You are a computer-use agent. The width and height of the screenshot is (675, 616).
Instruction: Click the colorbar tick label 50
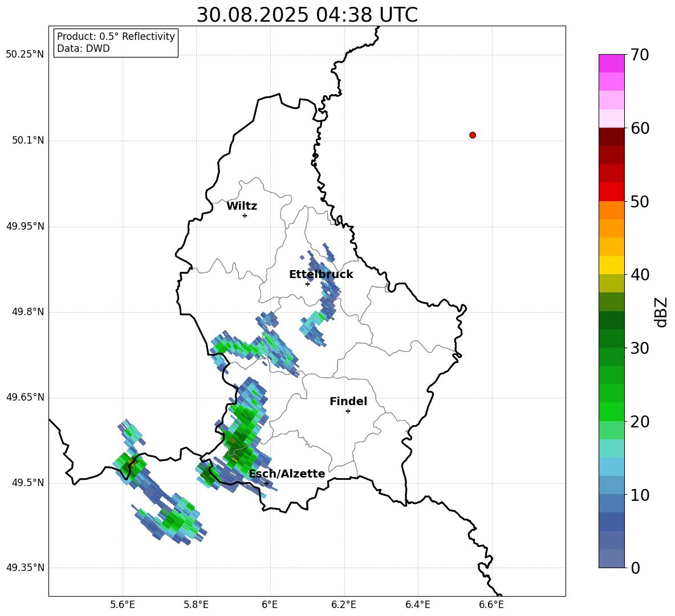pos(640,201)
